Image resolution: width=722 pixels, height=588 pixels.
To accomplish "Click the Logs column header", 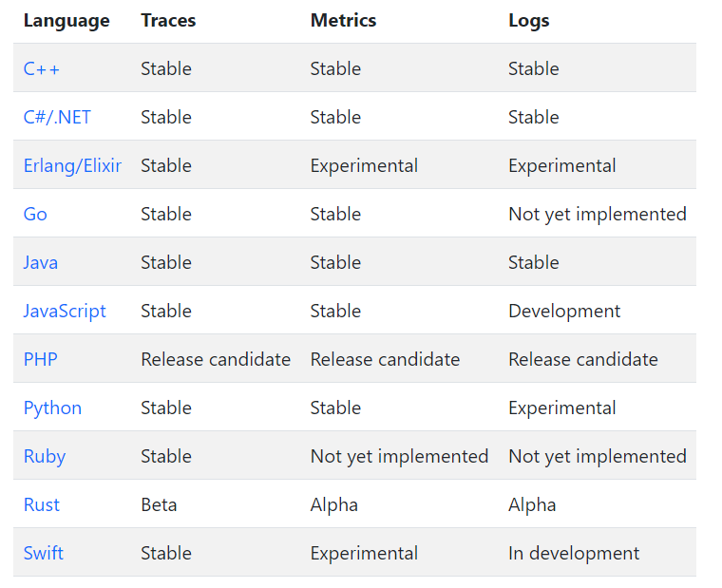I will coord(528,20).
